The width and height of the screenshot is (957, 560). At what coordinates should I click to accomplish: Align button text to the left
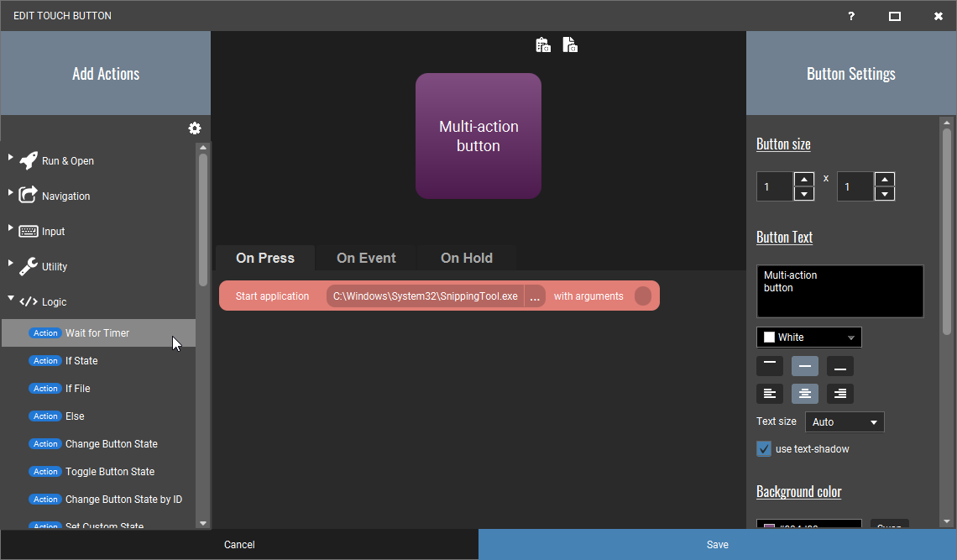[770, 393]
